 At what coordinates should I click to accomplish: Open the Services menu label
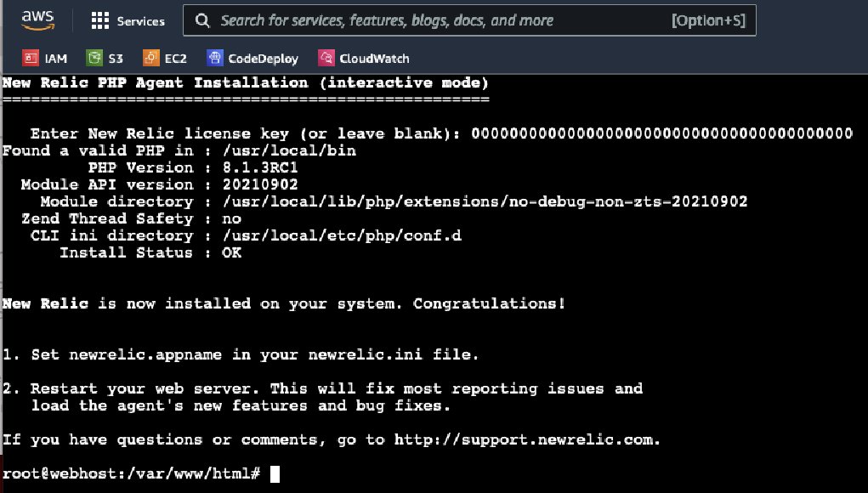[x=140, y=21]
